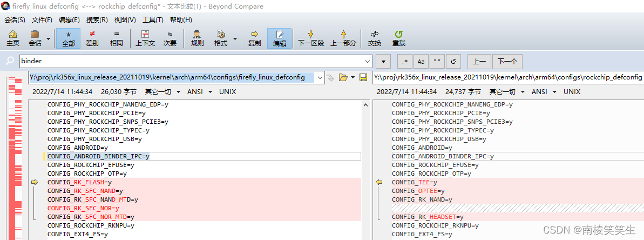Save the left file with disk icon
644x240 pixels.
[x=363, y=77]
